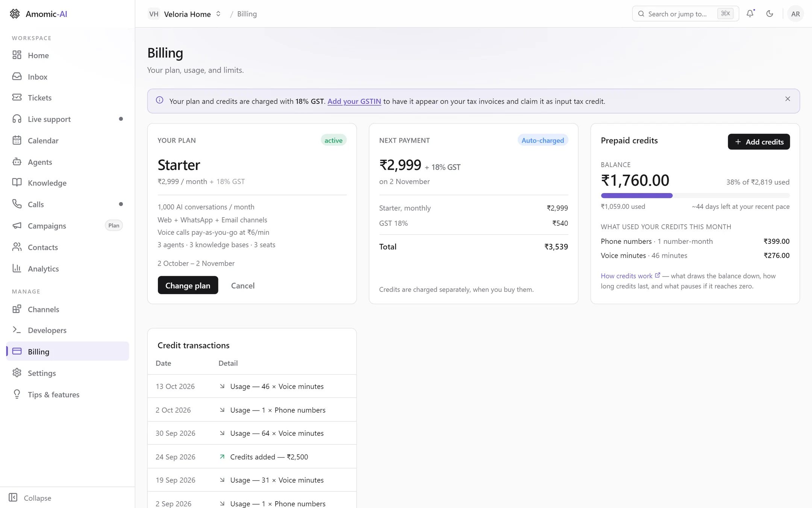812x508 pixels.
Task: Click the status dot next to Calls
Action: (121, 204)
